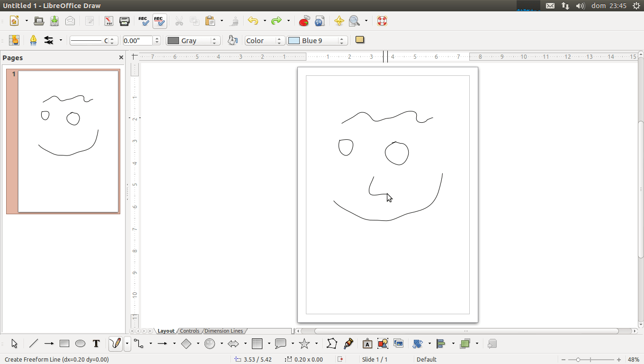Open the Fontwork gallery
Viewport: 644px width, 364px height.
367,343
